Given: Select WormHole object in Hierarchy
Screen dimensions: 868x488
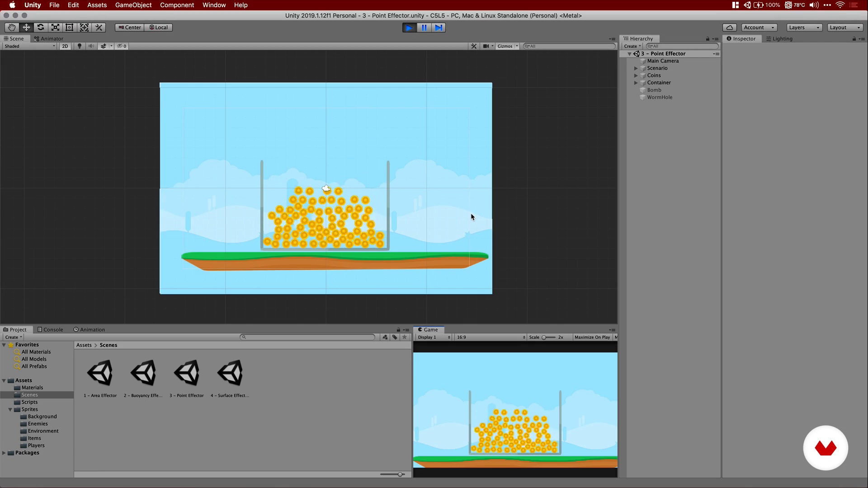Looking at the screenshot, I should pos(660,97).
